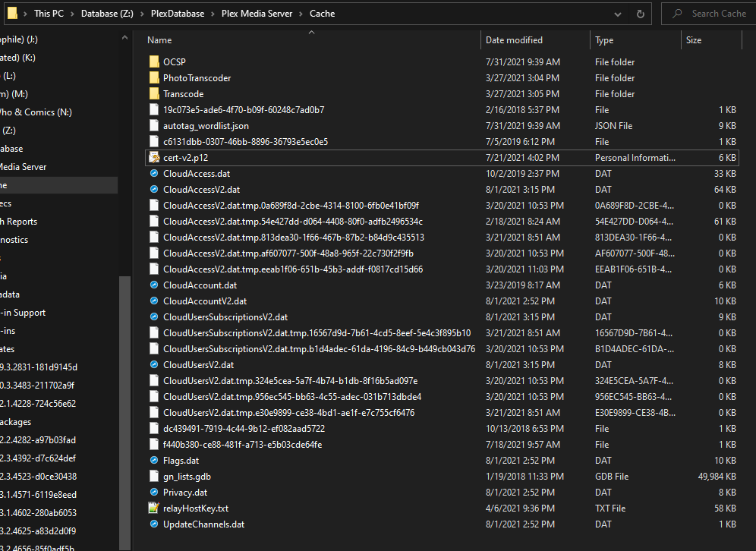Select CloudUsersSubscriptionsV2.dat.tmp.b1d4adec file name
Image resolution: width=756 pixels, height=551 pixels.
[320, 348]
